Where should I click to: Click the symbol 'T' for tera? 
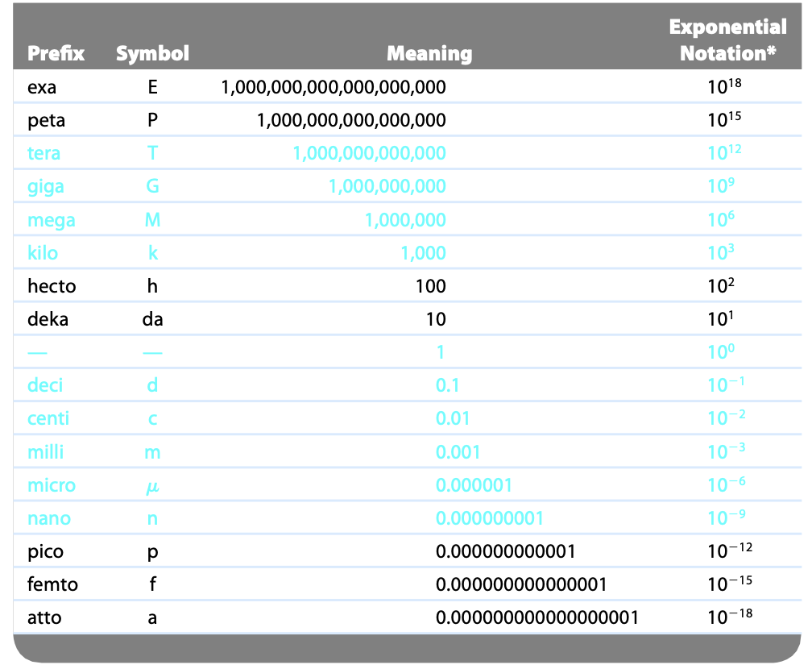tap(152, 153)
